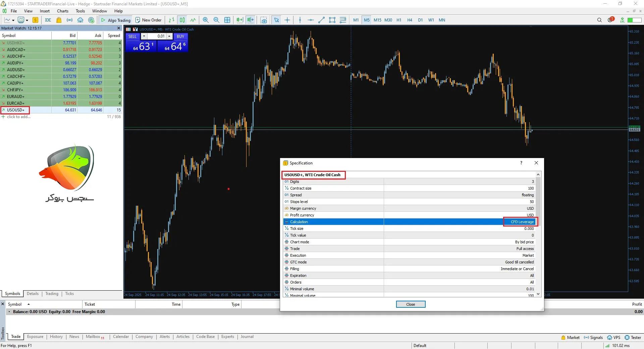Expand the chart type dropdown arrow

coord(13,20)
